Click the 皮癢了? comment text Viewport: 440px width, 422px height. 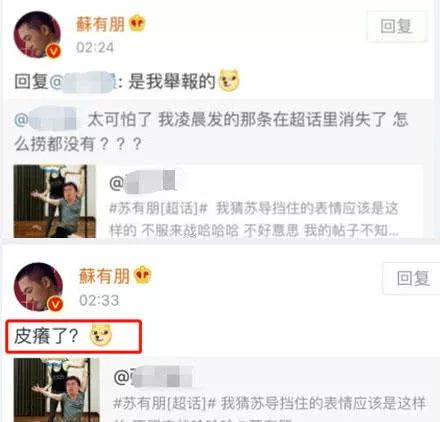tap(46, 336)
